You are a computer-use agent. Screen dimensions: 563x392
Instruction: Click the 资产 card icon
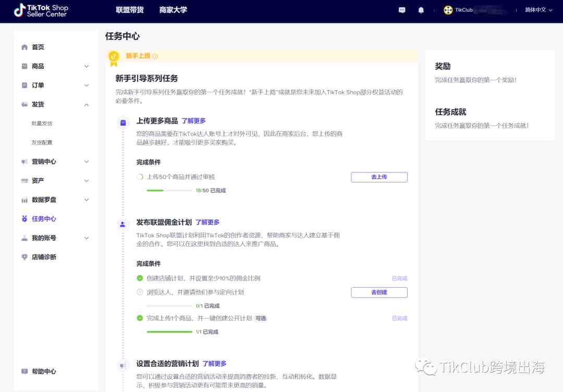[25, 180]
